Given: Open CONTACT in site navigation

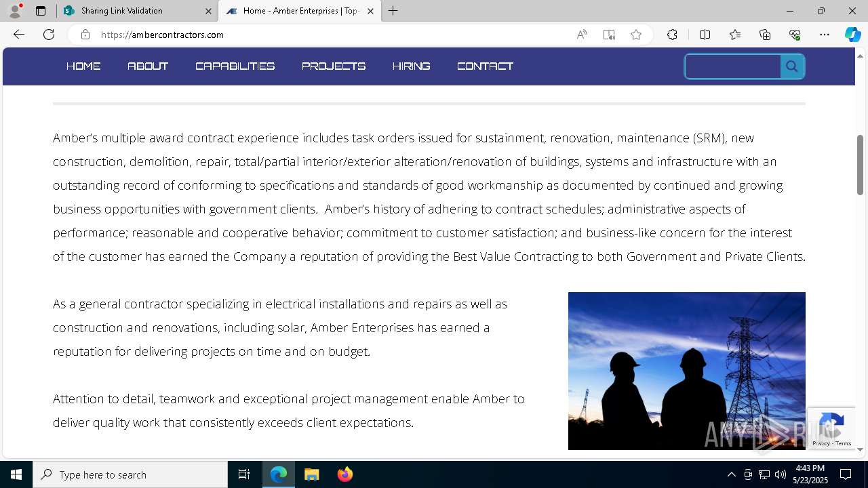Looking at the screenshot, I should click(485, 66).
